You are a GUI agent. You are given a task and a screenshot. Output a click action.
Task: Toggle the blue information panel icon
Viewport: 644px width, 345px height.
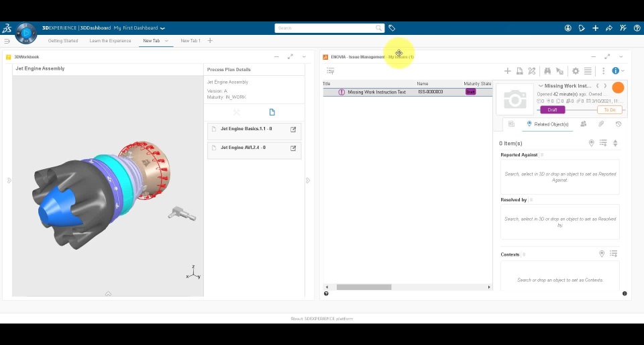coord(615,70)
